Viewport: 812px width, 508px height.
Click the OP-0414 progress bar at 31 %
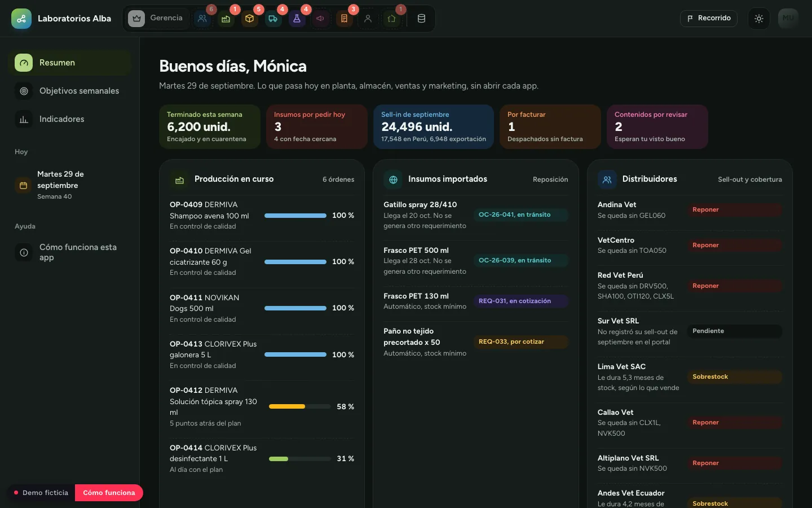(300, 459)
